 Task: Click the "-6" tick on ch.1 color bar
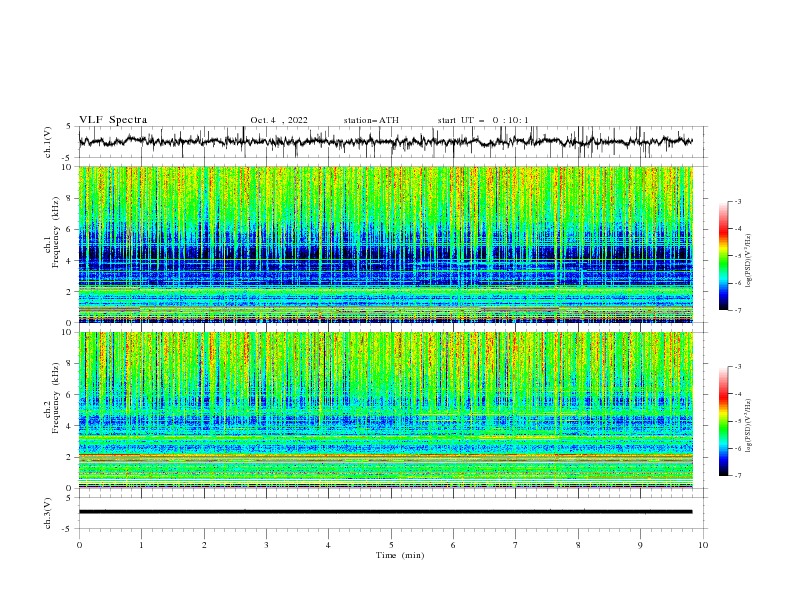coord(737,283)
